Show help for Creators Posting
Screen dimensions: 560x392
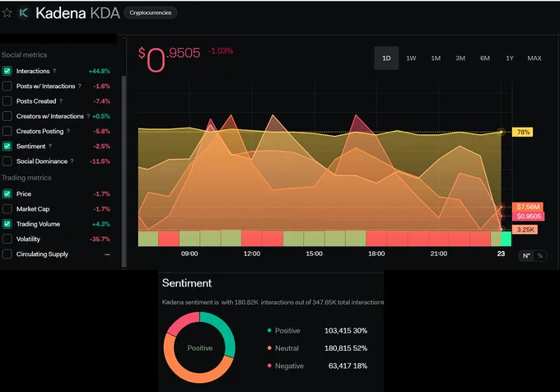[68, 131]
